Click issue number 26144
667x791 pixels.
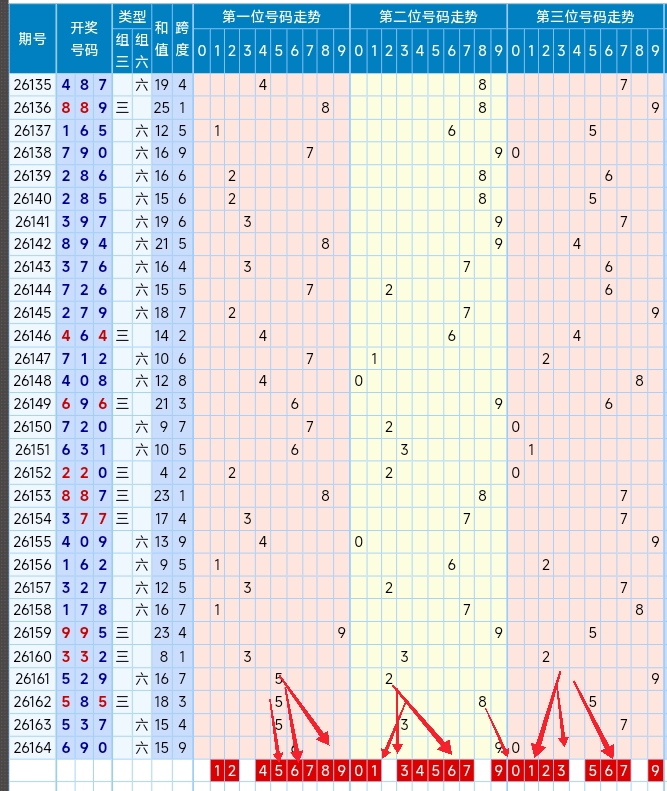[x=33, y=290]
